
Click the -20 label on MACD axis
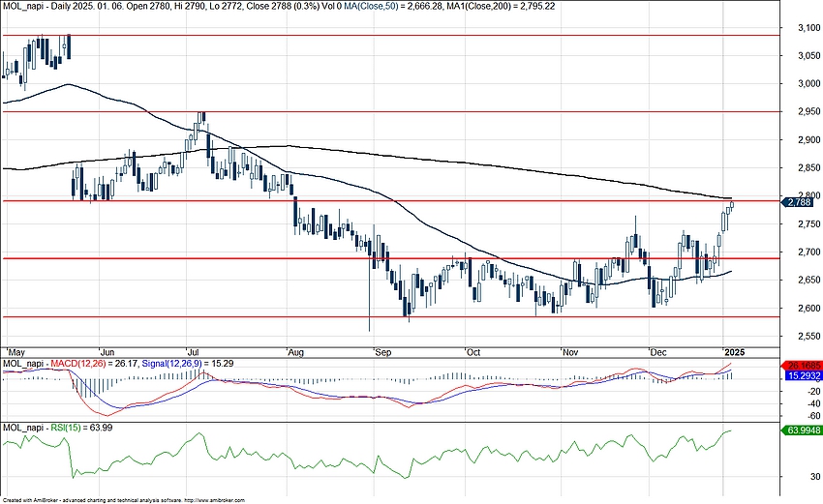(x=814, y=391)
